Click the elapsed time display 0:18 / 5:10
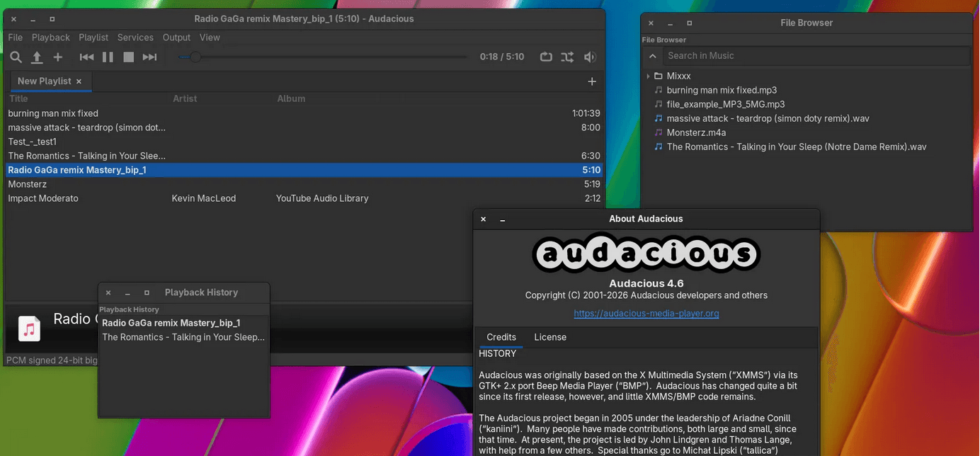 coord(502,57)
